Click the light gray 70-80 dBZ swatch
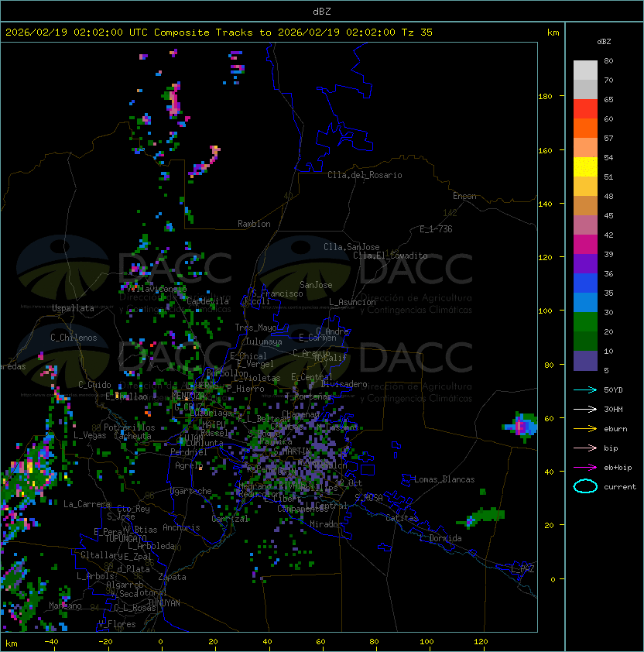The image size is (644, 652). 585,70
